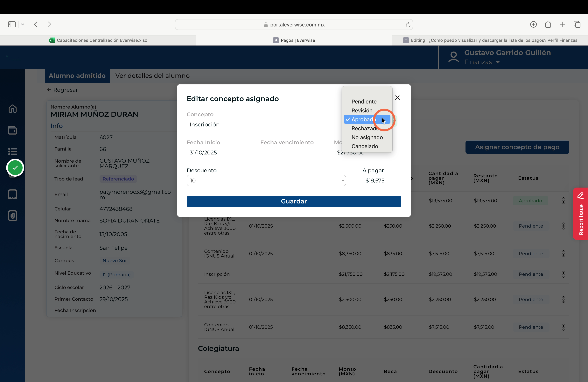Image resolution: width=588 pixels, height=382 pixels.
Task: Click Asignar concepto de pago button
Action: pos(517,147)
